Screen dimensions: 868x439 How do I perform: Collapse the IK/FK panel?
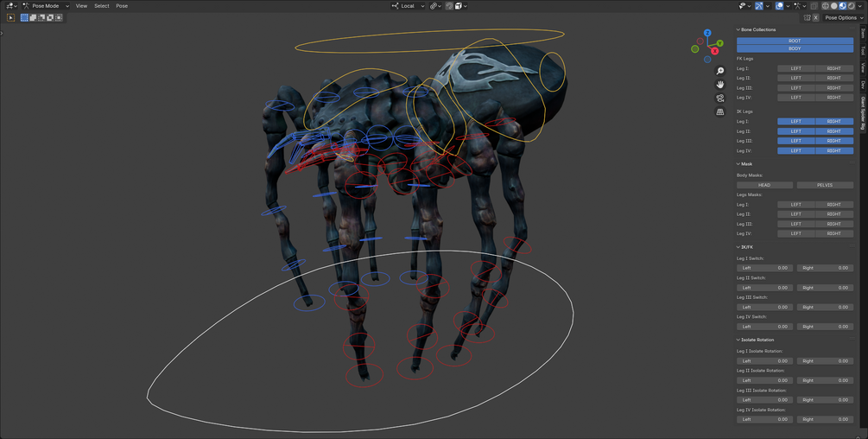click(x=738, y=247)
